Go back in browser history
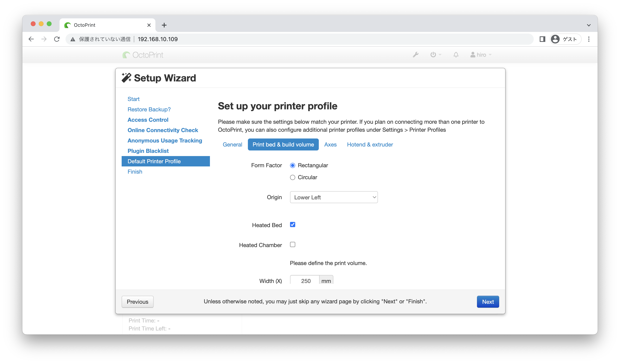The image size is (620, 364). click(x=31, y=39)
